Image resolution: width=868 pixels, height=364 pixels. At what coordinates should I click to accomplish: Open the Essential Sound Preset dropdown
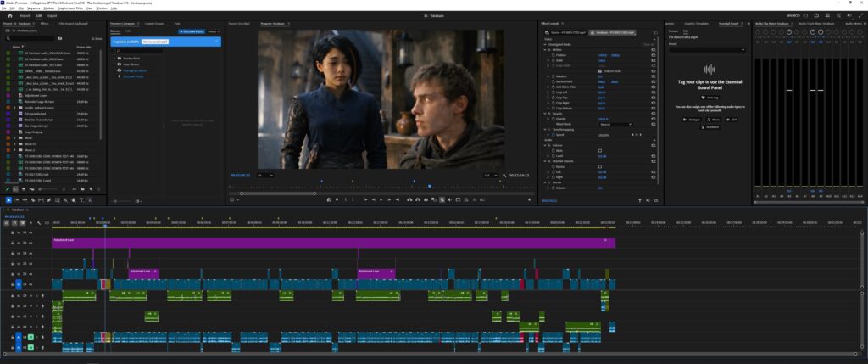[708, 50]
